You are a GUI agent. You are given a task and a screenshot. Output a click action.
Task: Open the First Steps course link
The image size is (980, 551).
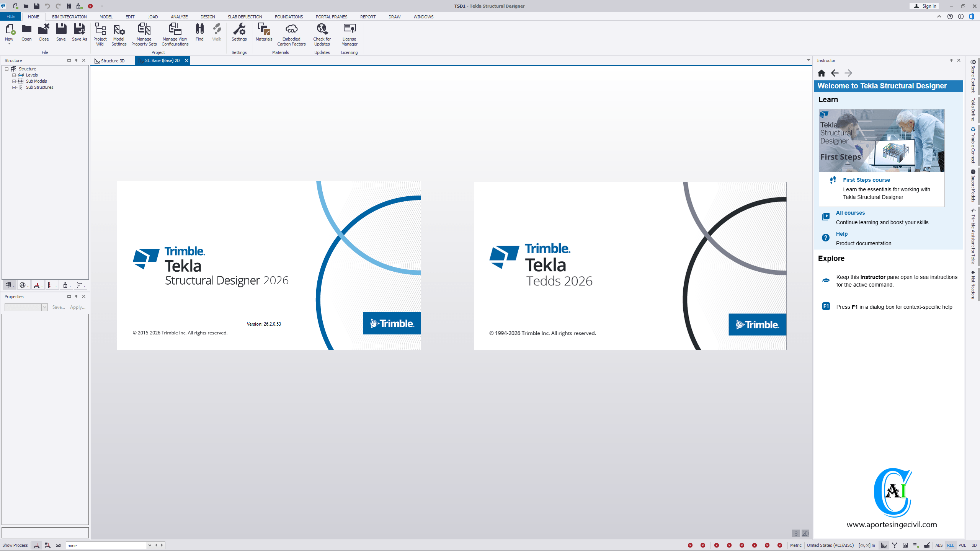[866, 180]
